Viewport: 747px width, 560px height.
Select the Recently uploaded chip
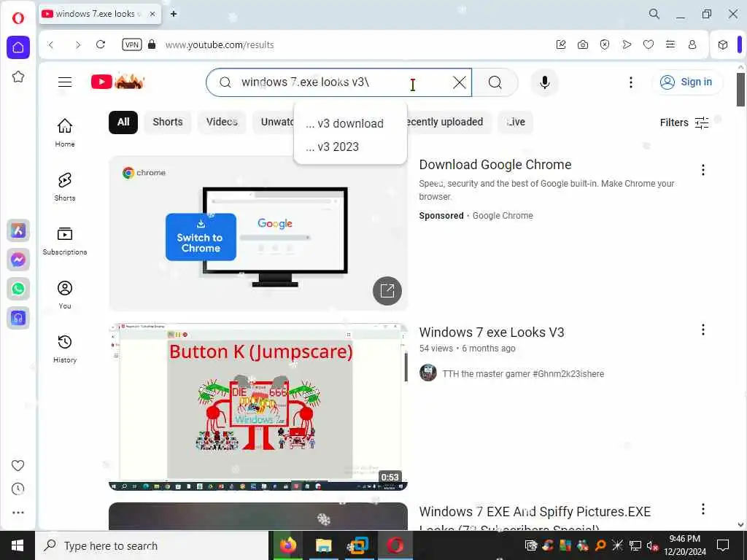pos(448,122)
